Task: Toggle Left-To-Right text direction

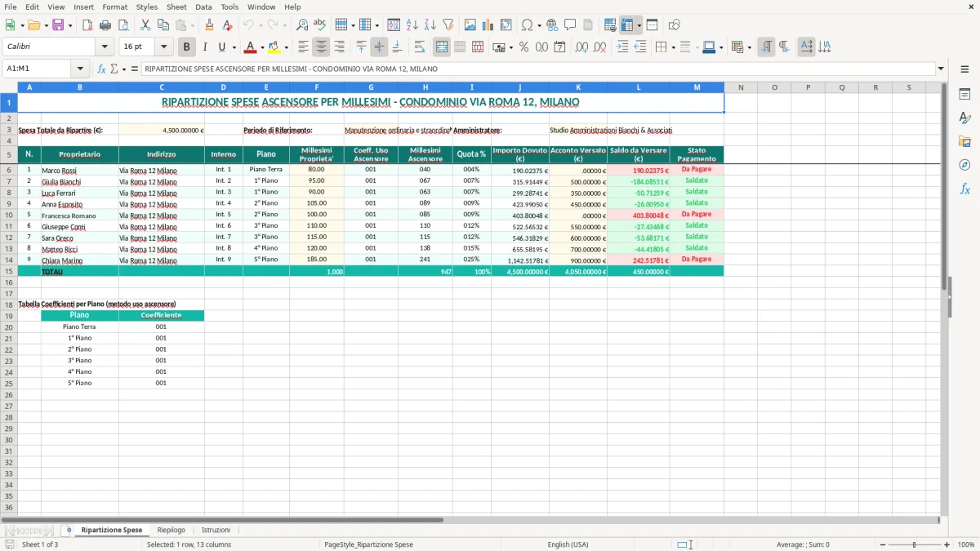Action: click(x=766, y=47)
